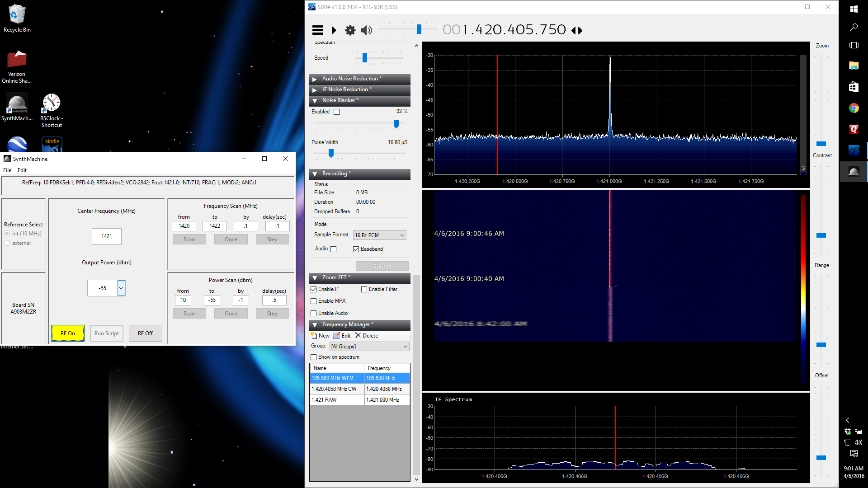Open Verizon Online Sharing desktop icon
This screenshot has width=868, height=488.
17,67
